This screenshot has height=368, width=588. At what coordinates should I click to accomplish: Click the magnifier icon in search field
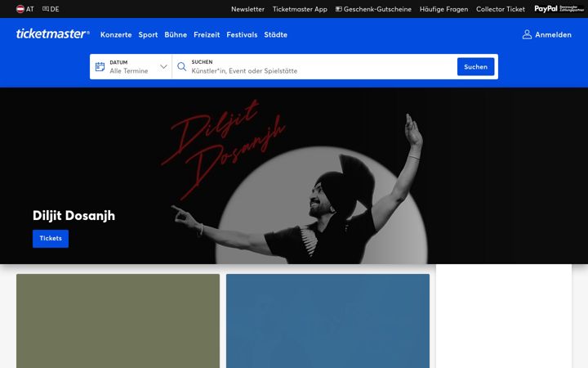[182, 67]
